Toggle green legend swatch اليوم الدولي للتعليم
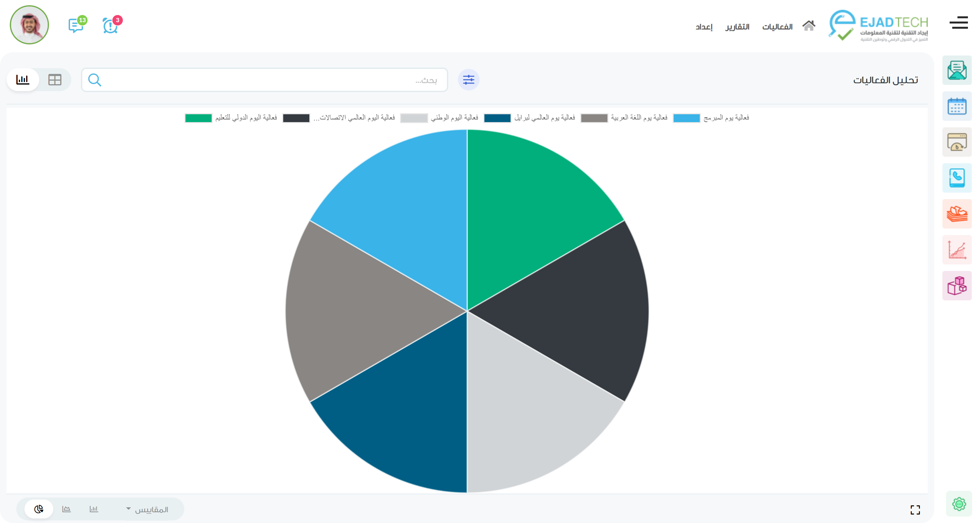Viewport: 980px width, 523px height. pyautogui.click(x=198, y=118)
